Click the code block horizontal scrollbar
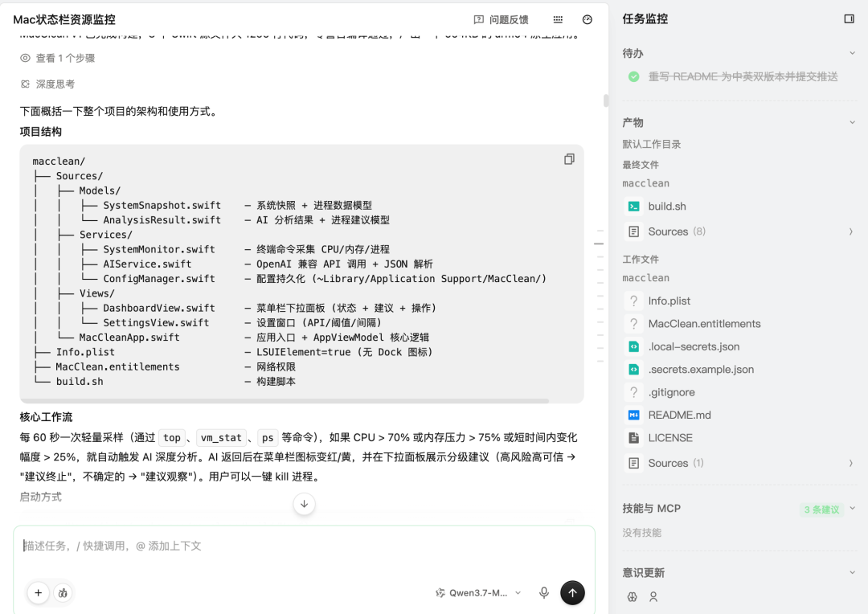868x614 pixels. (x=285, y=401)
